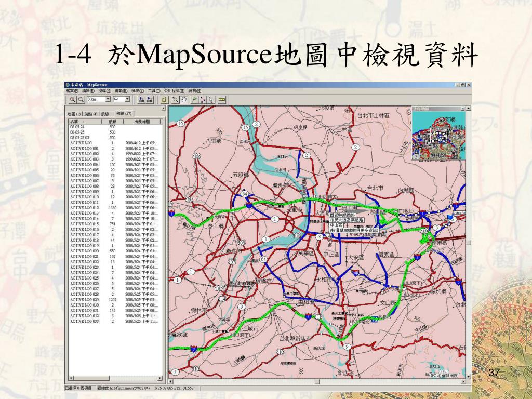The width and height of the screenshot is (532, 399).
Task: Select the route tool icon
Action: (203, 100)
